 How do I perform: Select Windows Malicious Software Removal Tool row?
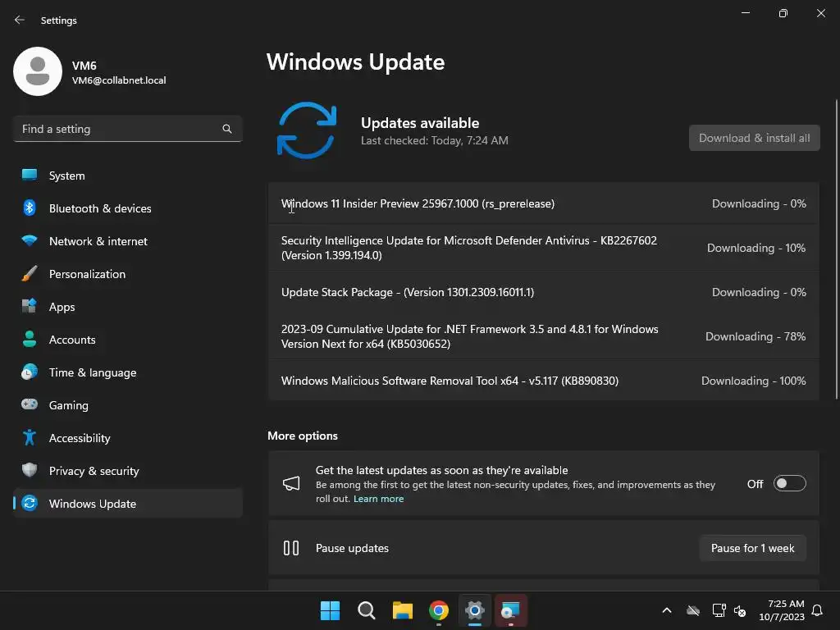coord(543,381)
